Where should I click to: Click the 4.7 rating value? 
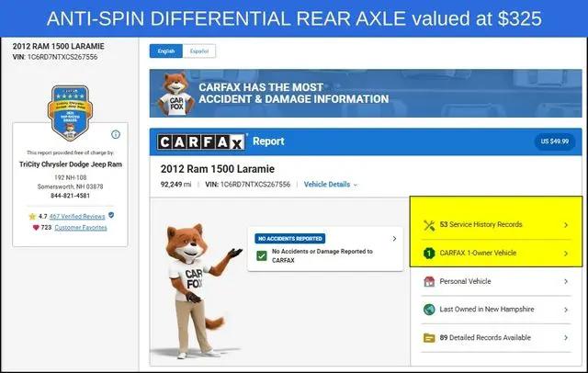(x=42, y=216)
